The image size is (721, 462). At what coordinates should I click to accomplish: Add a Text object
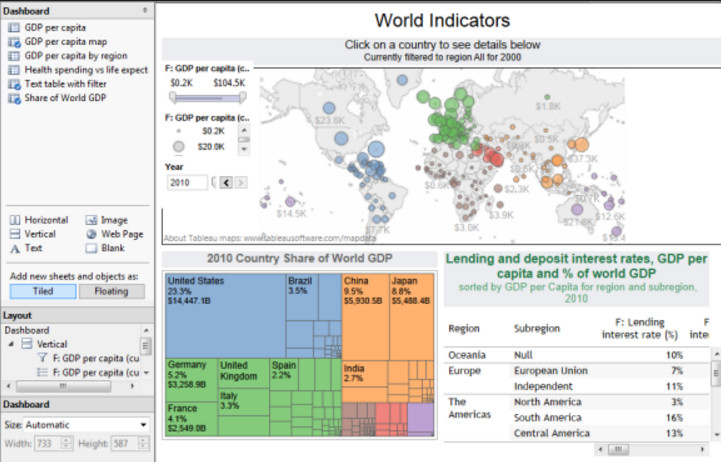coord(26,248)
